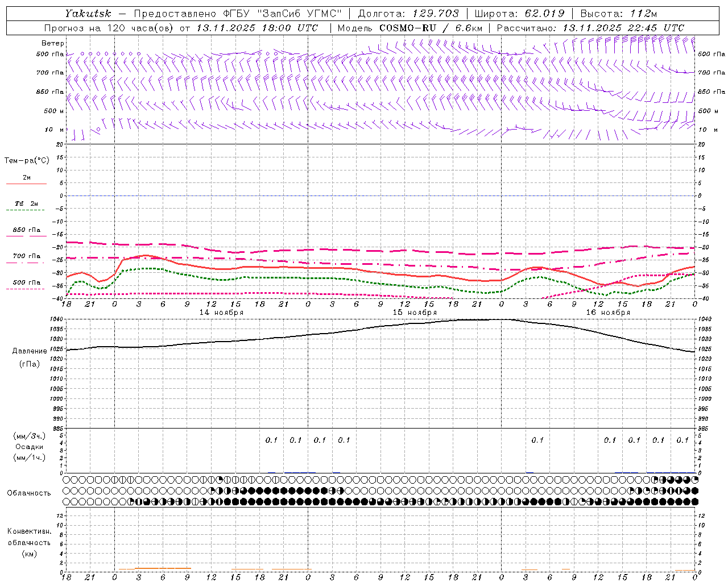Click the (гПа) pressure unit label
The height and width of the screenshot is (582, 728).
[x=30, y=364]
